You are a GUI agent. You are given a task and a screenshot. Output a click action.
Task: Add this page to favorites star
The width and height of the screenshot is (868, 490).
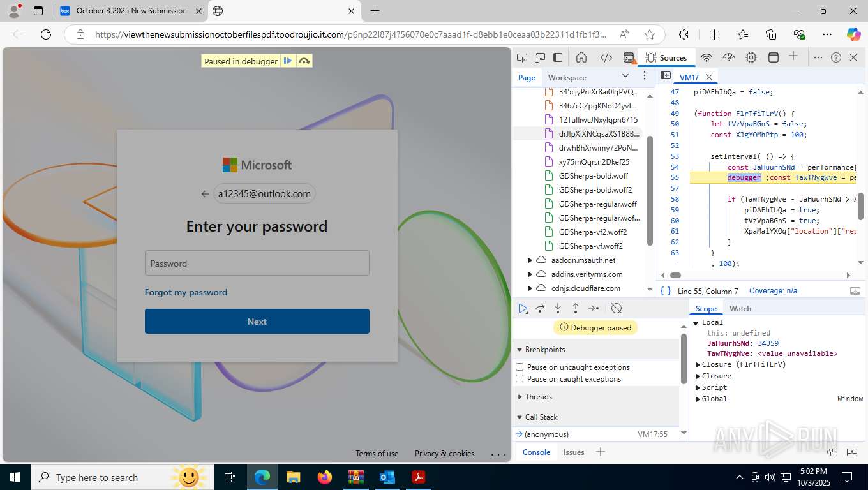650,34
